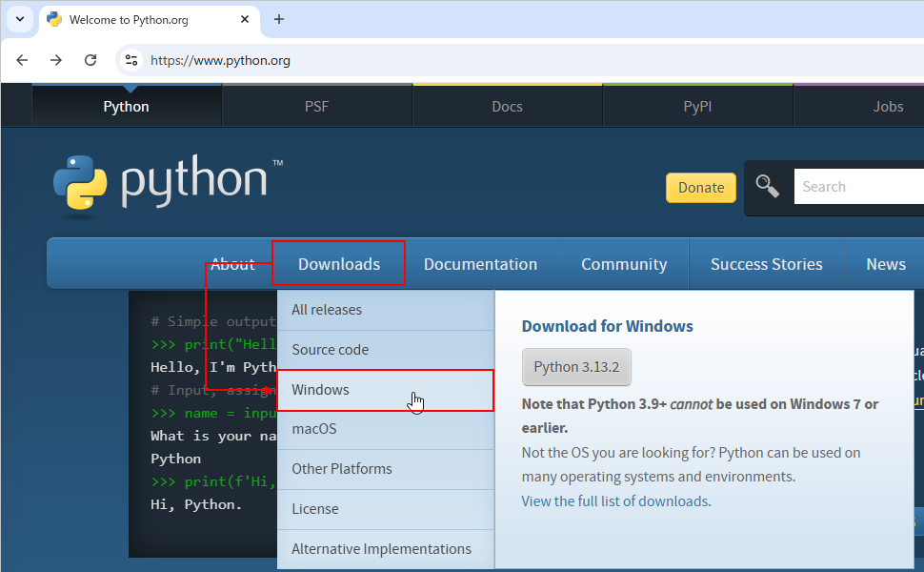Switch to the PSF top tab
This screenshot has height=572, width=924.
(x=316, y=106)
